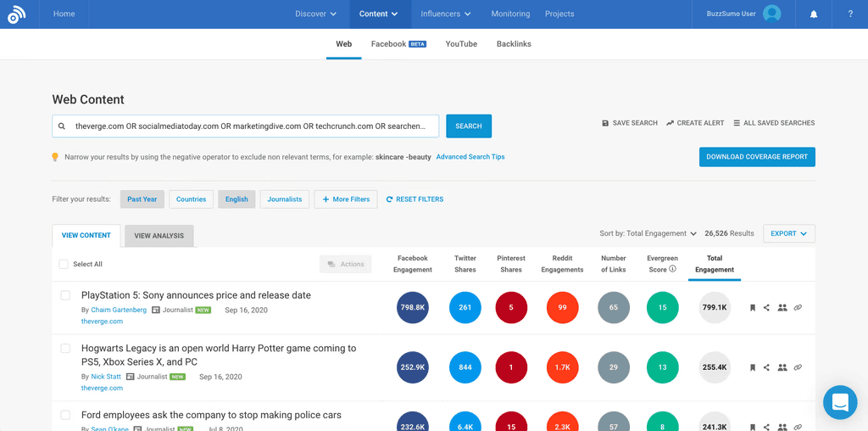The image size is (868, 431).
Task: View backlinks icon for Hogwarts Legacy article
Action: pyautogui.click(x=798, y=367)
